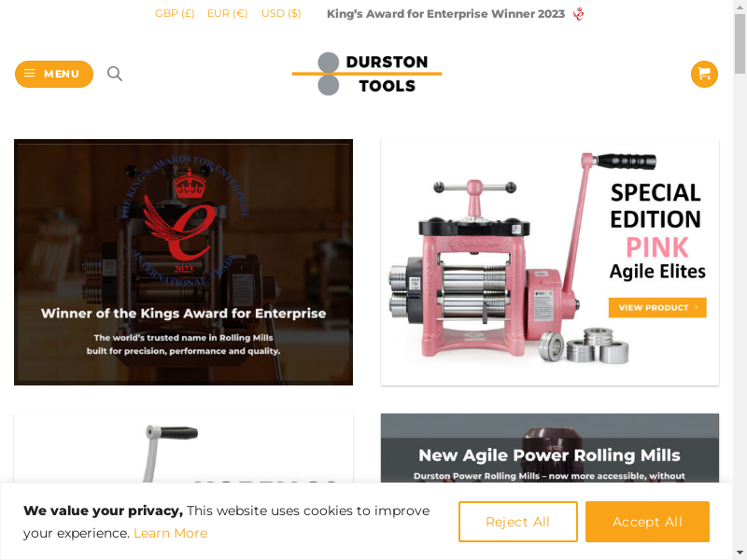Expand the orange MENU button
The image size is (747, 560).
54,74
